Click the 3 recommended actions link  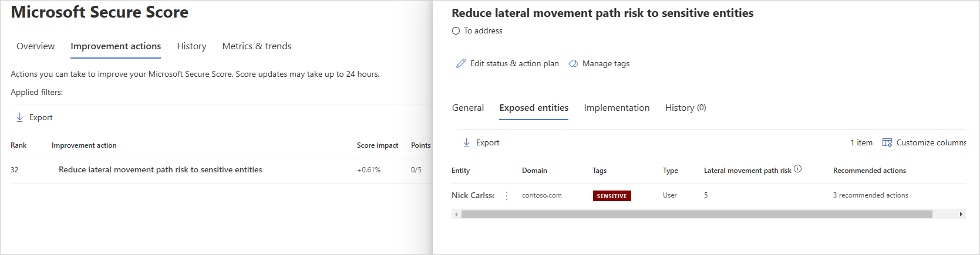[x=870, y=195]
